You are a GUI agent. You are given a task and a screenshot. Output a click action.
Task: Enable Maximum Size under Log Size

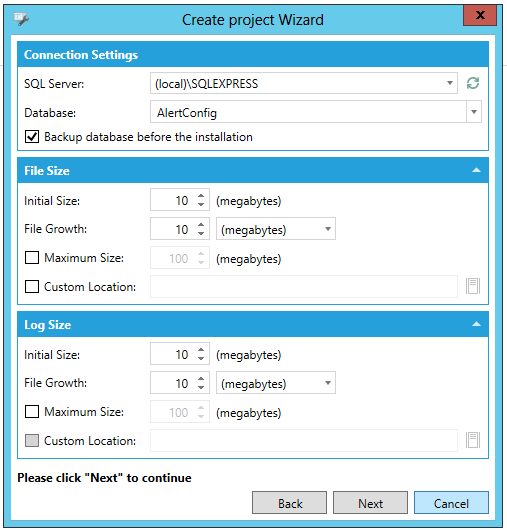pos(32,412)
